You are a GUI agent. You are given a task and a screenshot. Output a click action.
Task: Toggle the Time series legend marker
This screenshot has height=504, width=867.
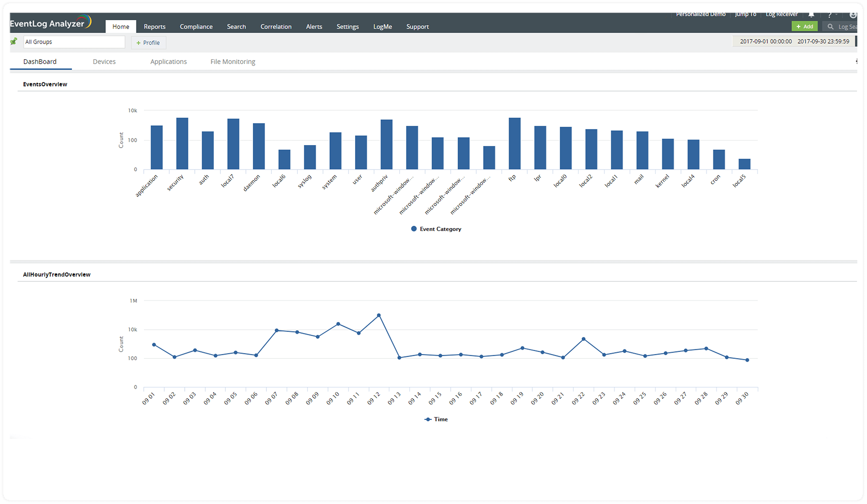(428, 419)
